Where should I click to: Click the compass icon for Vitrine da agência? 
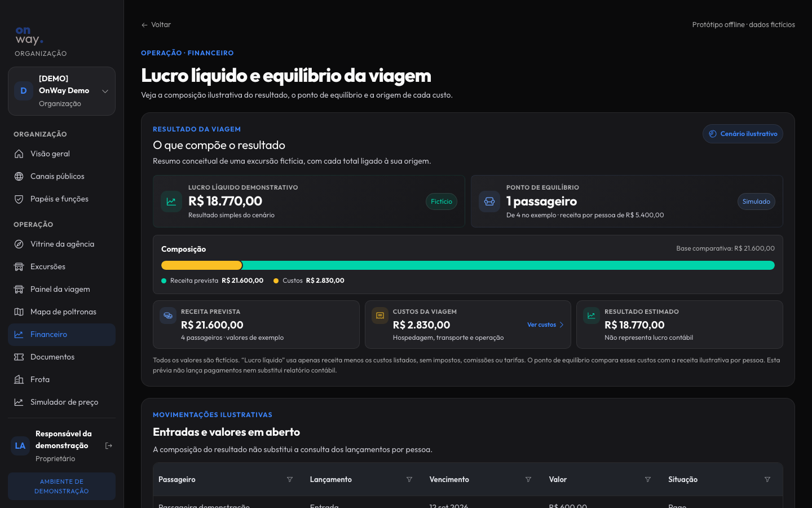tap(19, 244)
